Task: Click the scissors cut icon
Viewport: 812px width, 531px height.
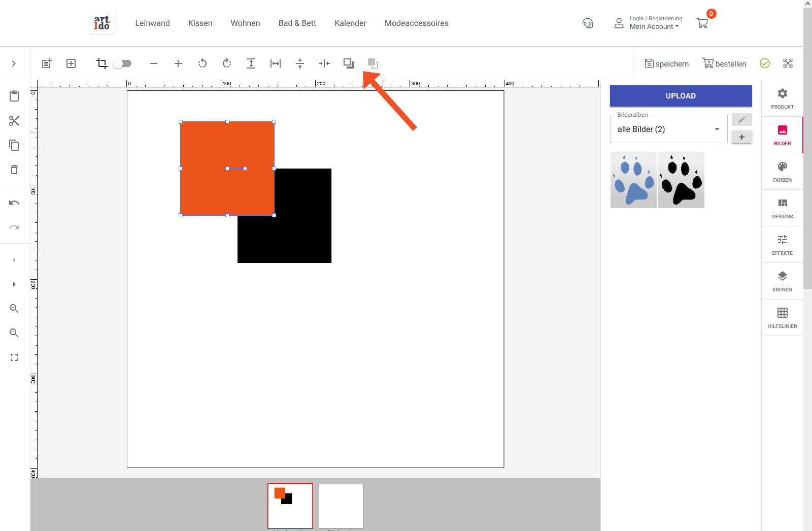Action: click(x=14, y=121)
